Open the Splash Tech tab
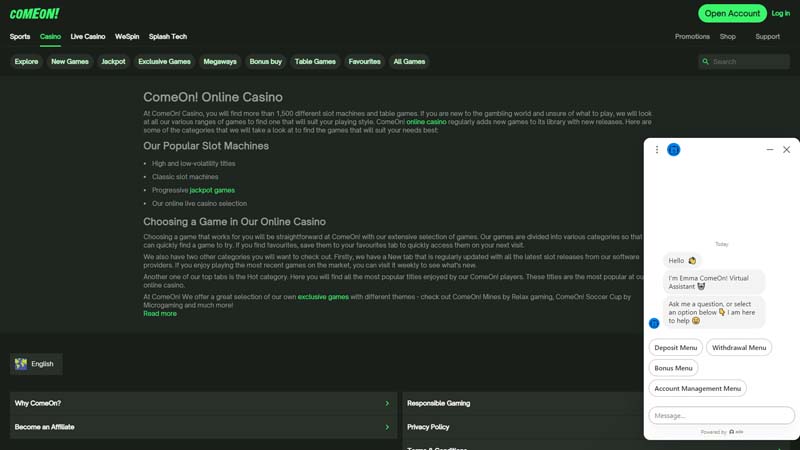The image size is (800, 450). coord(168,37)
